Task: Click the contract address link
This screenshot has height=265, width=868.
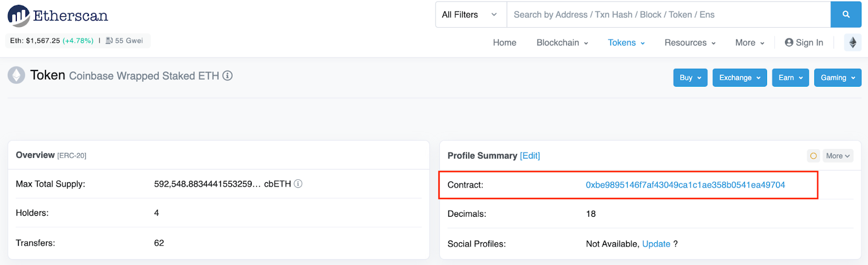Action: [685, 185]
